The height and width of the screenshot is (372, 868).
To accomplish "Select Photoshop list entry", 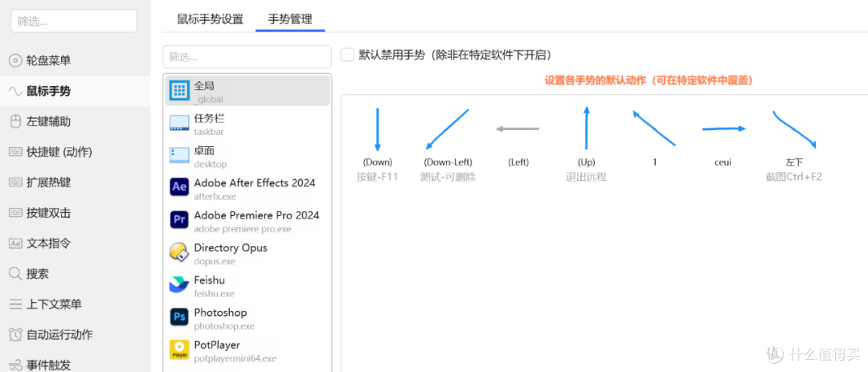I will tap(248, 317).
